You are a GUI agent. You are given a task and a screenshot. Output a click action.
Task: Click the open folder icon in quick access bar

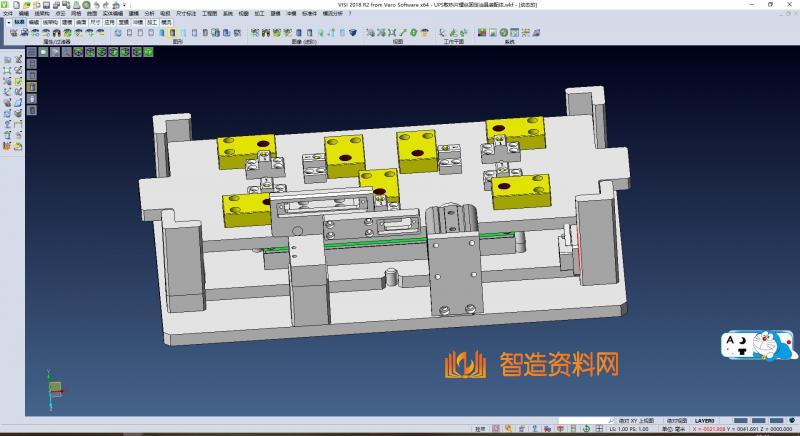pos(27,5)
